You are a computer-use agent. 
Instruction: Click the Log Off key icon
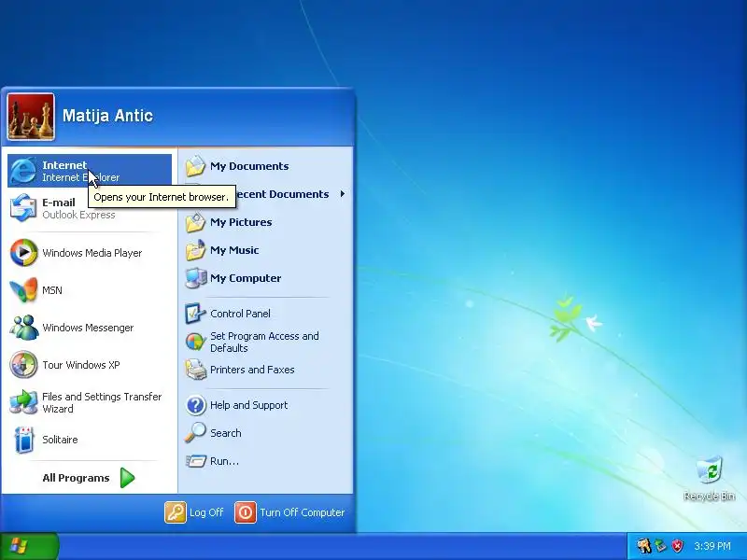176,512
